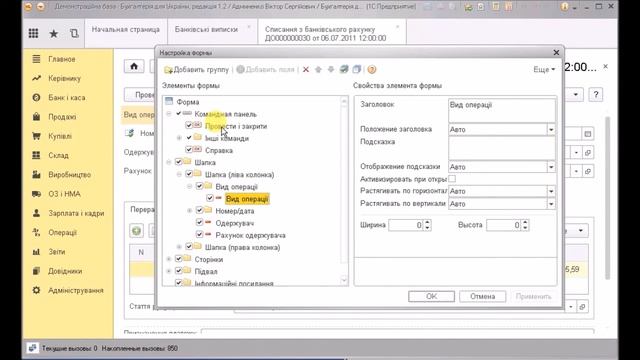Screen dimensions: 640x360
Task: Click OK button in dialog
Action: click(431, 296)
